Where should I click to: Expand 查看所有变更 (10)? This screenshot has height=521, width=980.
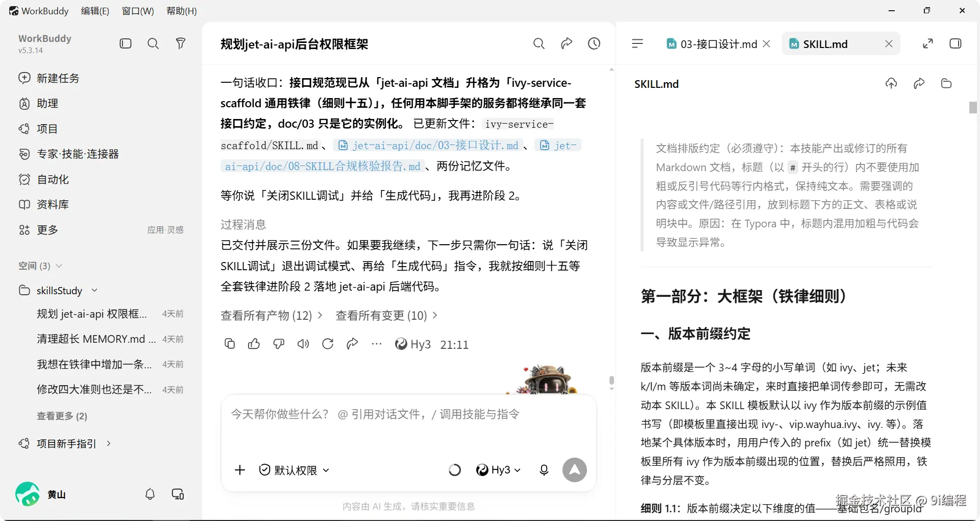click(x=386, y=316)
